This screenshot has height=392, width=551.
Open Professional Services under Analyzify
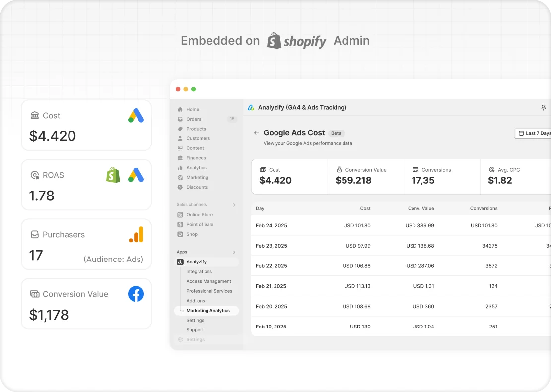pyautogui.click(x=209, y=291)
